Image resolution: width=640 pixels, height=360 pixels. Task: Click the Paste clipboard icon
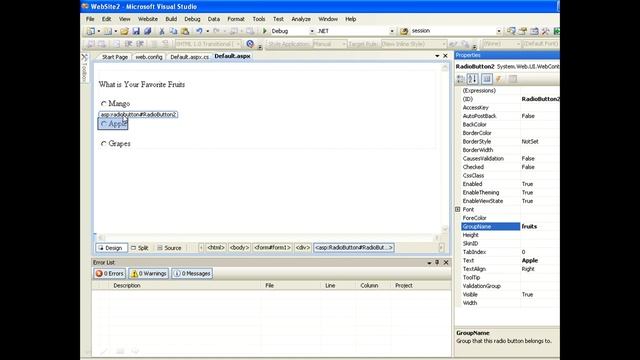[185, 31]
